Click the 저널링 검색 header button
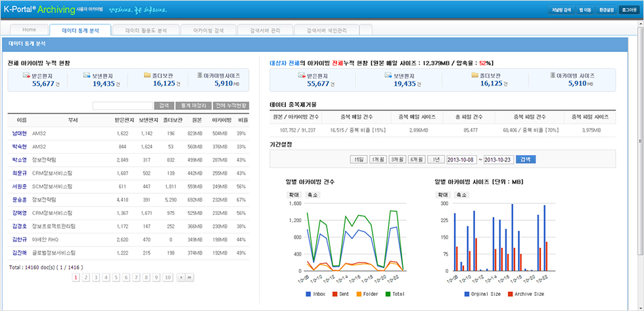The height and width of the screenshot is (311, 644). point(561,10)
